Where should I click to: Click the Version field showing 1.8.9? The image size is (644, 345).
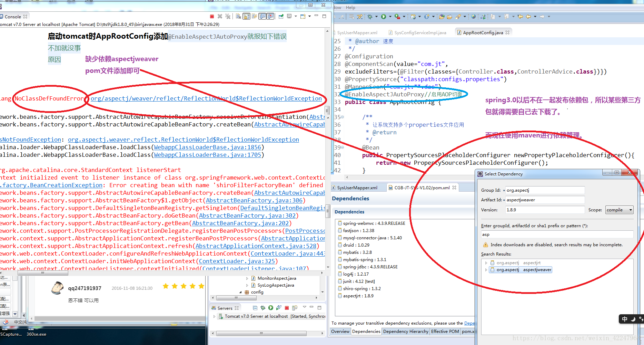pyautogui.click(x=545, y=210)
